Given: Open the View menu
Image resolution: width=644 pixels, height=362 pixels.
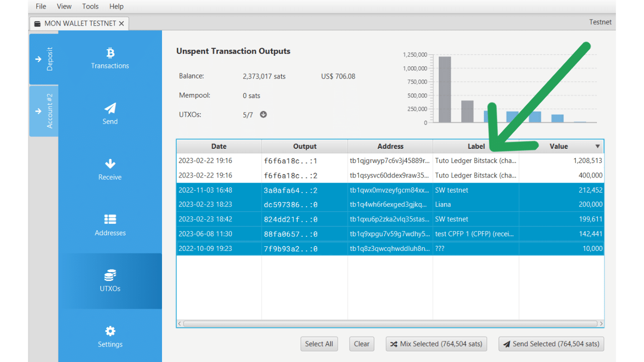Looking at the screenshot, I should coord(64,7).
